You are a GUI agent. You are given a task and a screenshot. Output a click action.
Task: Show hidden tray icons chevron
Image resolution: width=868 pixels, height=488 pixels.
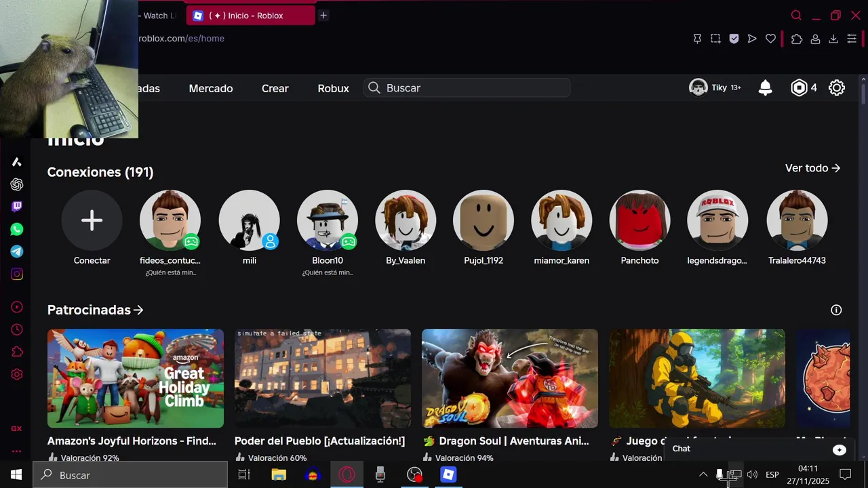703,475
